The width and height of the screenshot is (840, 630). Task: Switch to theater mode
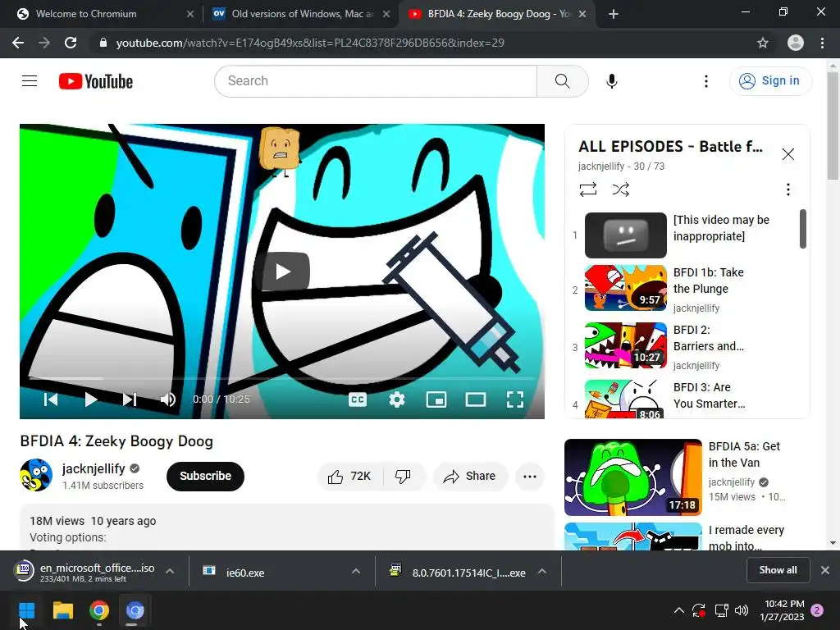(475, 399)
